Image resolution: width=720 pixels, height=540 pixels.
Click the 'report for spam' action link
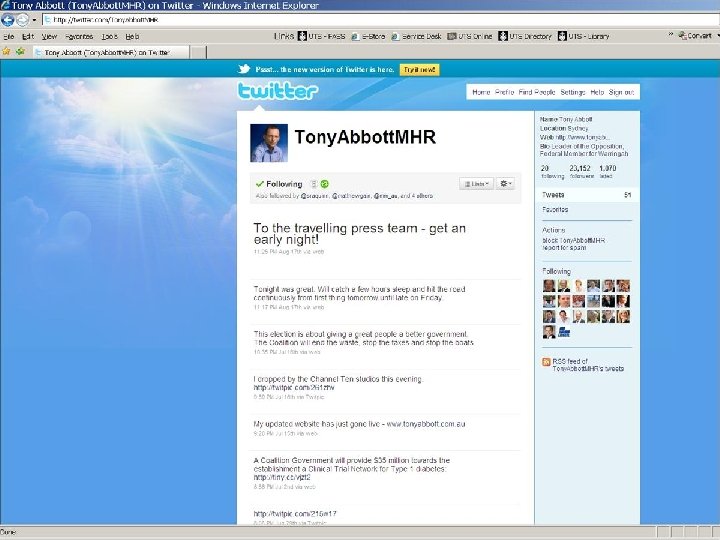(x=564, y=248)
